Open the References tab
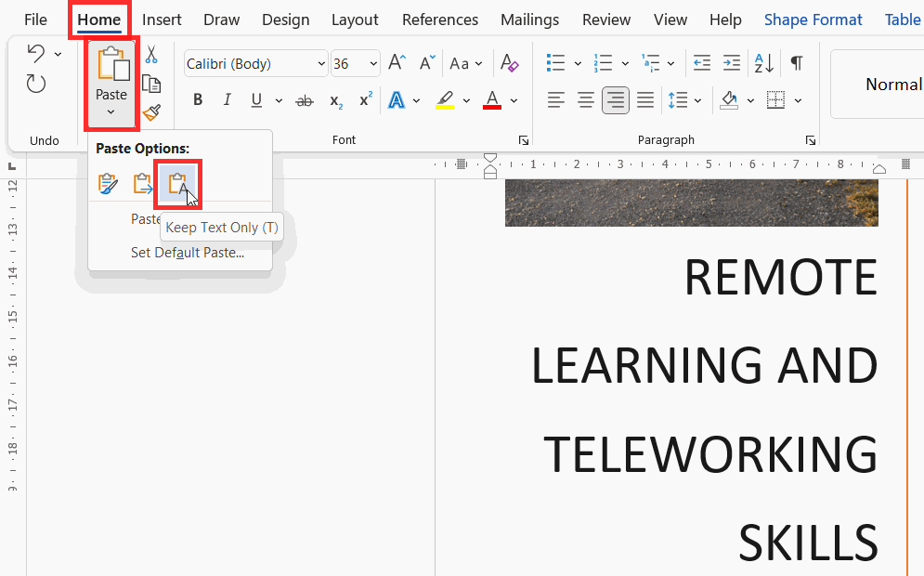This screenshot has height=576, width=924. click(440, 20)
